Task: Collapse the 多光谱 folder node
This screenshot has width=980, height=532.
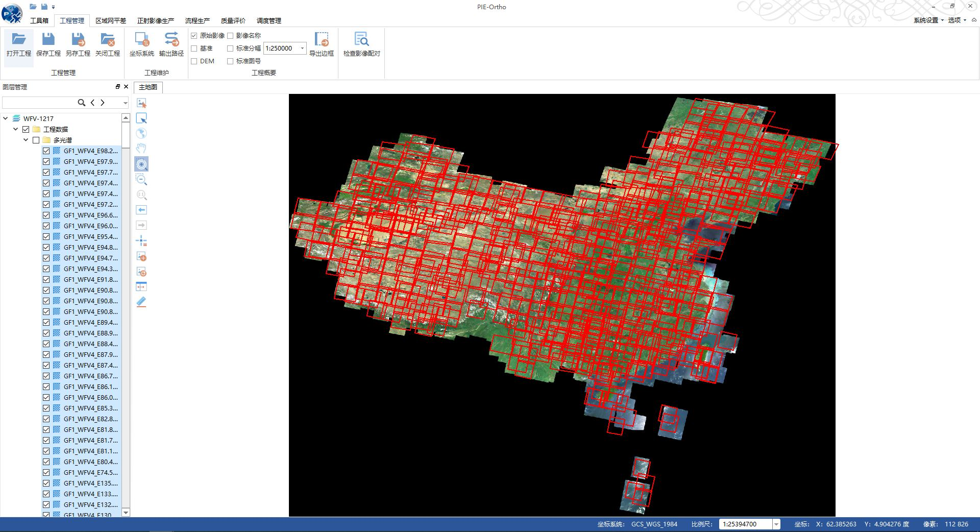Action: point(26,140)
